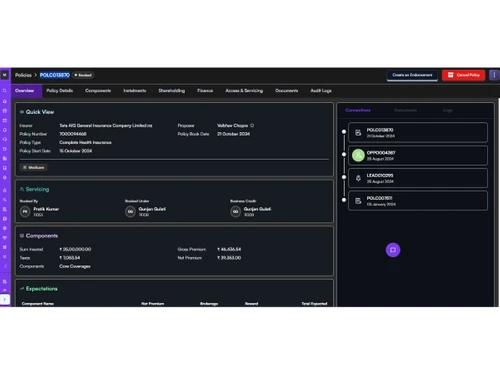
Task: Open the Access & Servicing tab
Action: pyautogui.click(x=244, y=91)
